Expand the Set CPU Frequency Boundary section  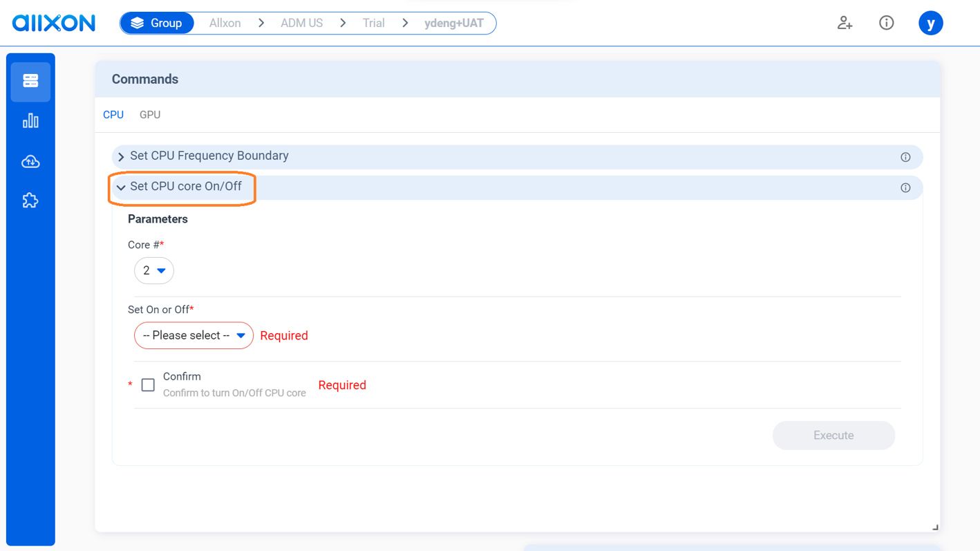(209, 156)
